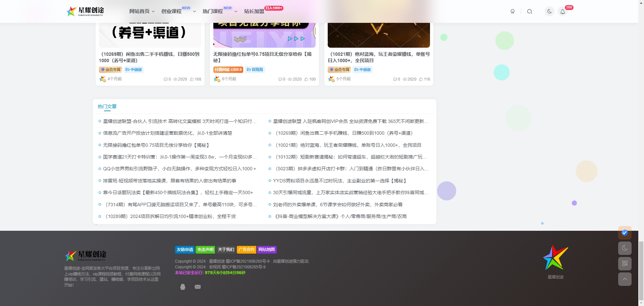This screenshot has width=644, height=306.
Task: Click the verified blue checkmark floating button
Action: [624, 232]
